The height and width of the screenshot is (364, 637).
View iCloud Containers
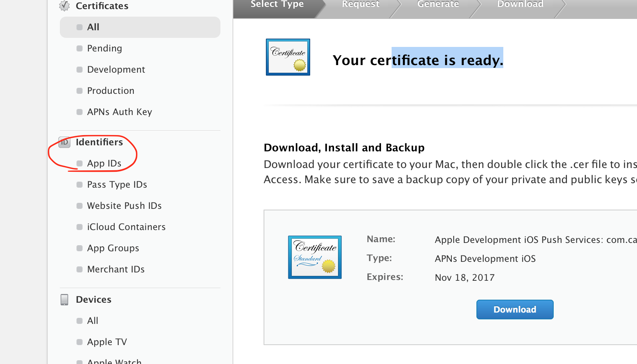[126, 227]
